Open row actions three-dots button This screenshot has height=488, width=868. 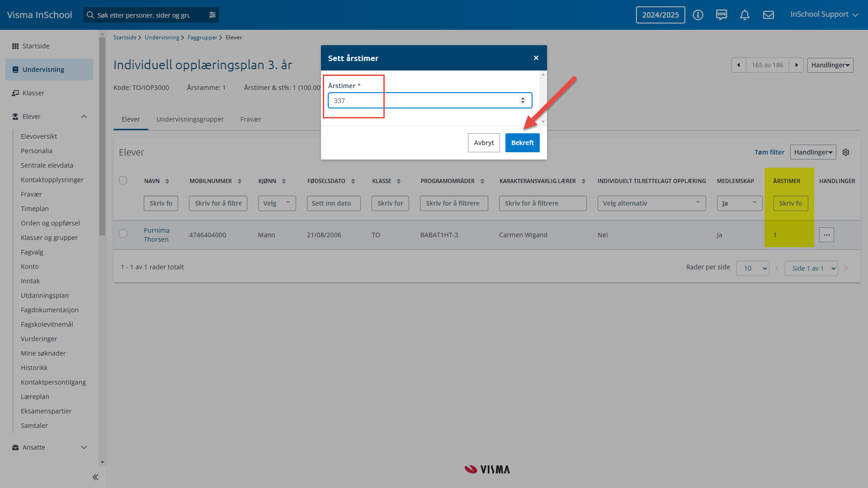click(826, 235)
